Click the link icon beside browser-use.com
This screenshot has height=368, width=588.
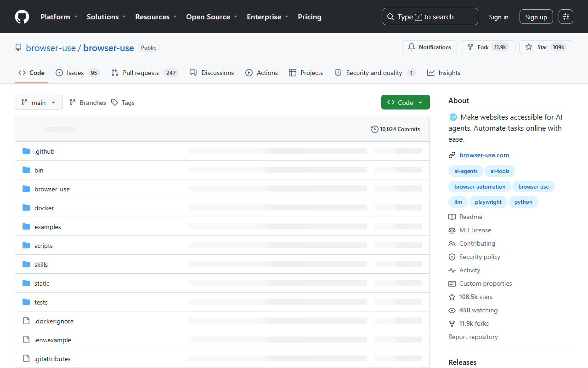coord(452,155)
